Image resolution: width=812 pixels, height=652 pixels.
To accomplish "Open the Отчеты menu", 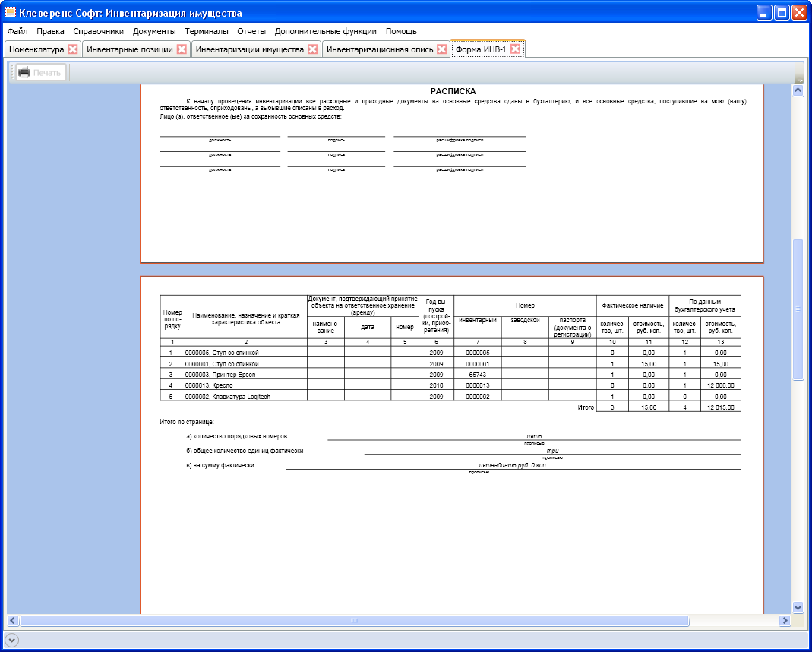I will point(251,31).
